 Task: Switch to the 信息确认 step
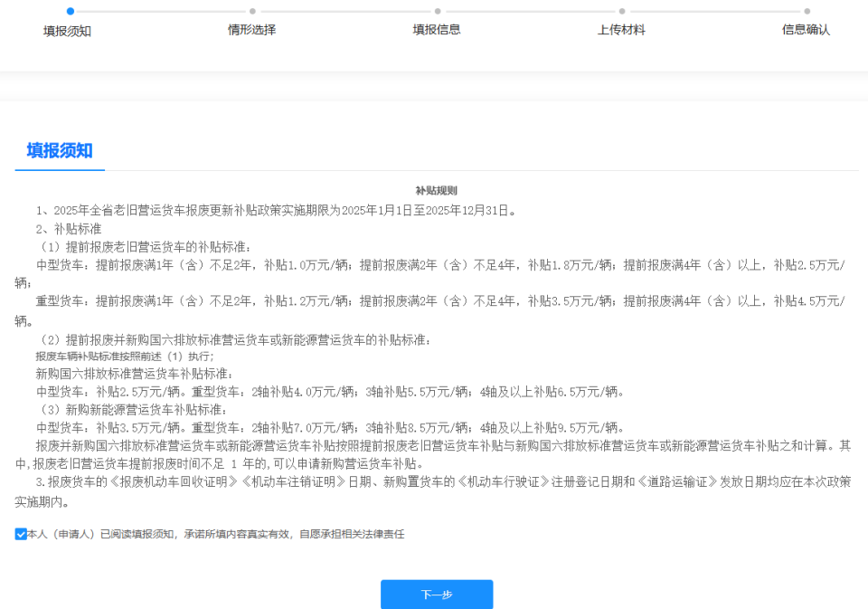coord(805,30)
